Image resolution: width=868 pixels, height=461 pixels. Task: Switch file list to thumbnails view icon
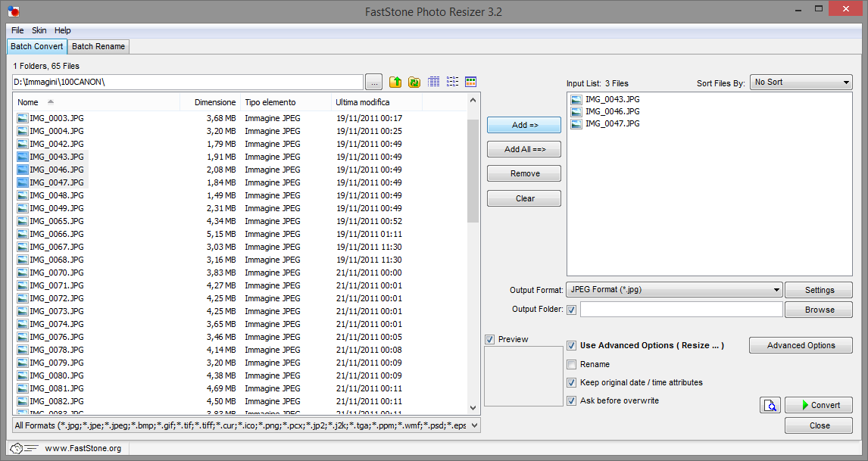tap(470, 82)
